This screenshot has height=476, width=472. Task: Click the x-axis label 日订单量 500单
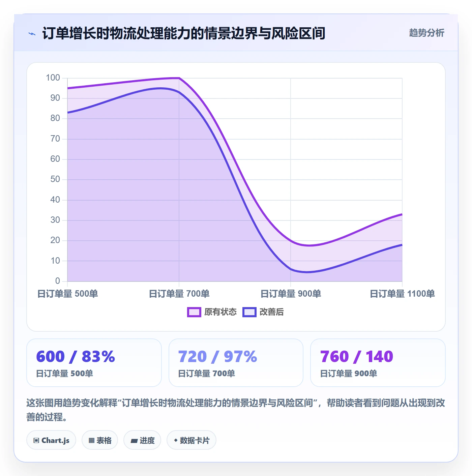(67, 294)
